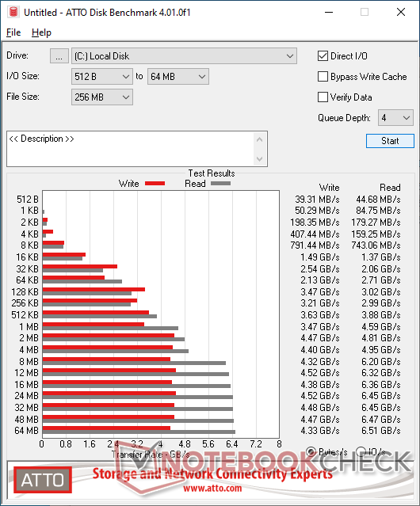This screenshot has height=506, width=420.
Task: Click the ATTO logo in the banner
Action: pyautogui.click(x=43, y=480)
